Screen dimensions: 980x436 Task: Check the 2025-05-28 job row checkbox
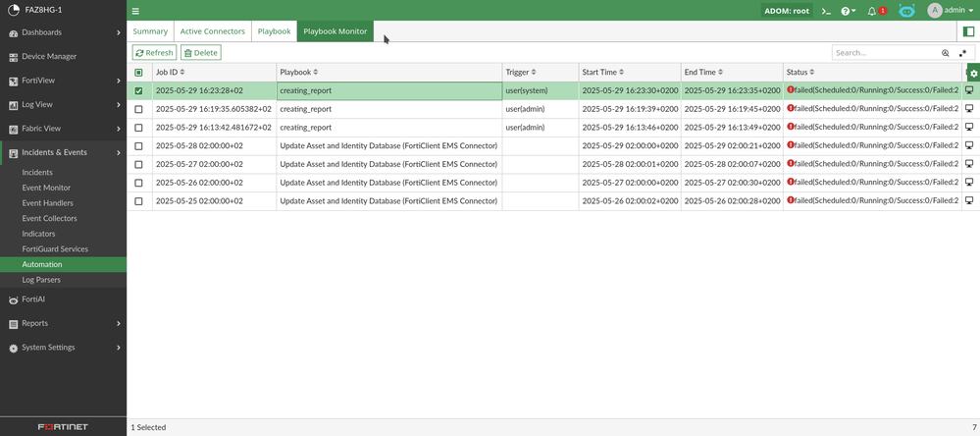(x=138, y=146)
